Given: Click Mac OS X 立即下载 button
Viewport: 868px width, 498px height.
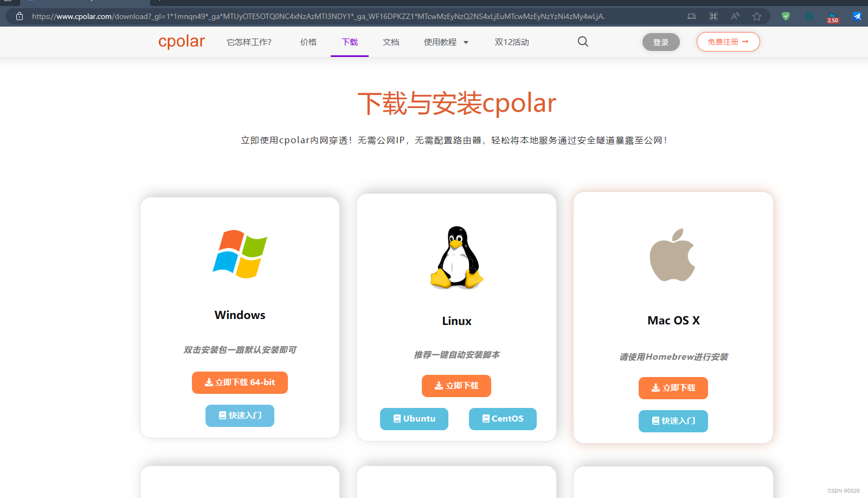Looking at the screenshot, I should 673,388.
